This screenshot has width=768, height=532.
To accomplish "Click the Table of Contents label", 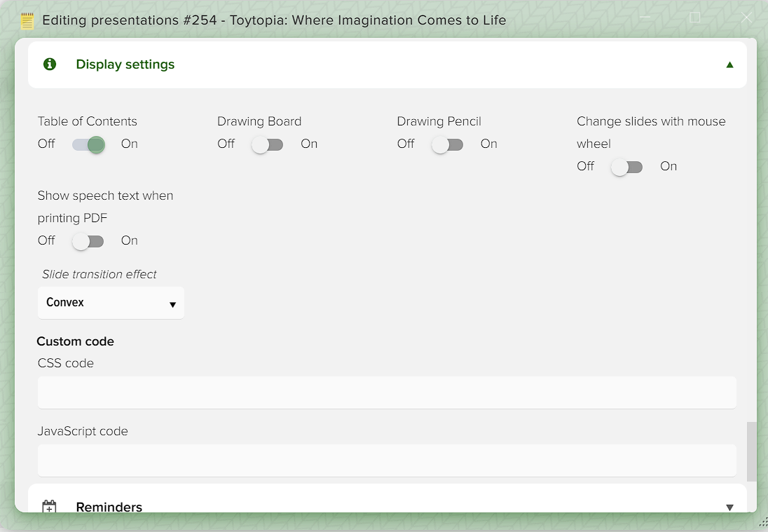I will [87, 121].
